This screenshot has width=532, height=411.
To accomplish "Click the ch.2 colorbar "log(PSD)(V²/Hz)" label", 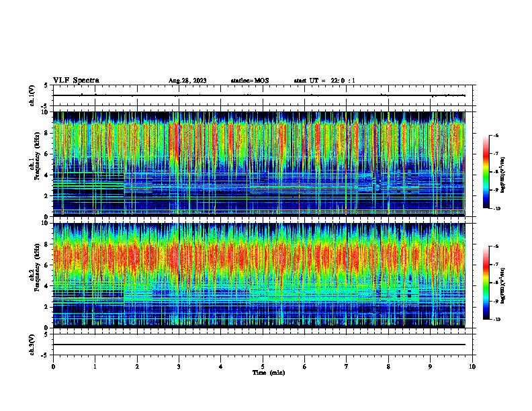I will click(503, 286).
